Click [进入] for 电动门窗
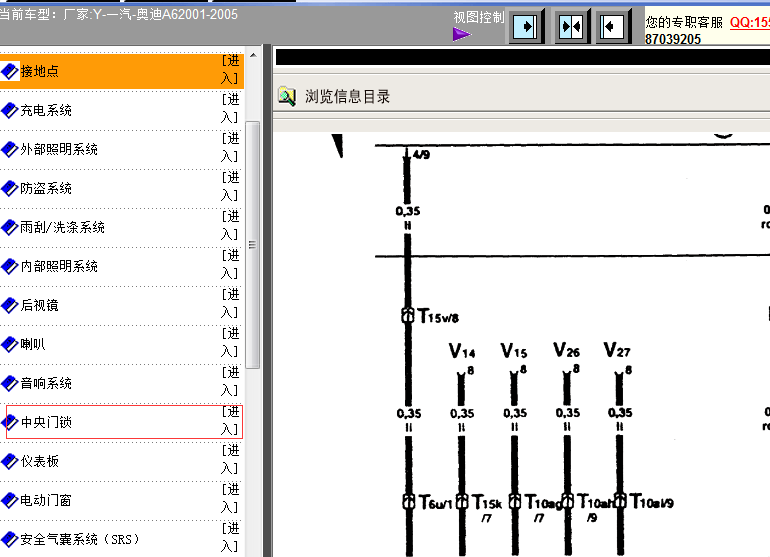Viewport: 770px width, 557px height. coord(230,499)
